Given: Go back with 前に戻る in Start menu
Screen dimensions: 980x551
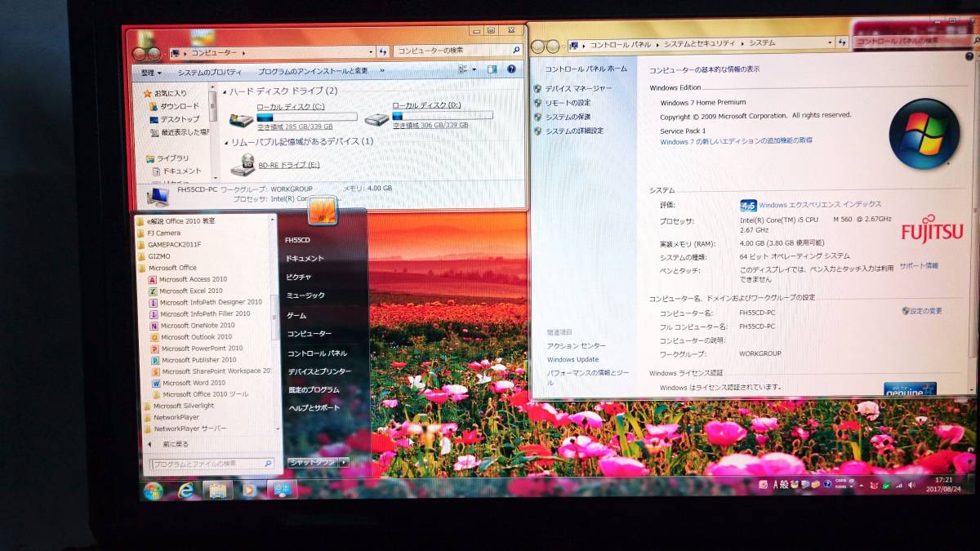Looking at the screenshot, I should tap(168, 444).
